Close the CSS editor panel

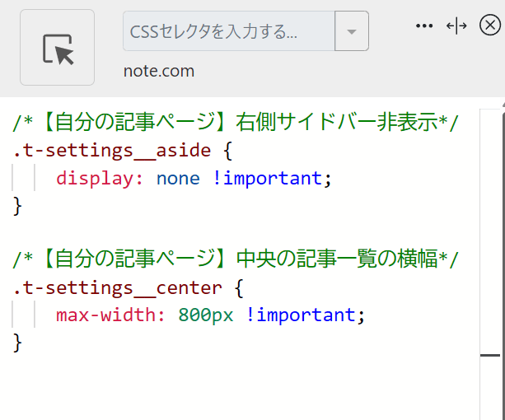(489, 26)
